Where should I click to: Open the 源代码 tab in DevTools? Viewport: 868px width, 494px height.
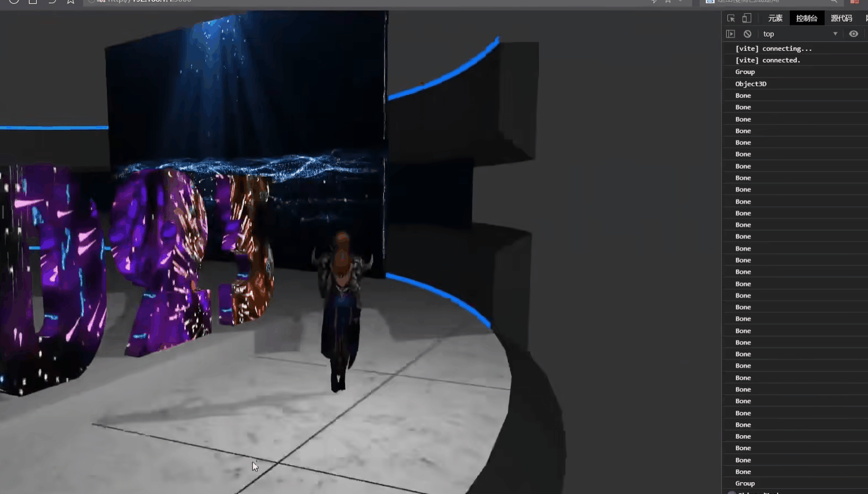pos(841,18)
